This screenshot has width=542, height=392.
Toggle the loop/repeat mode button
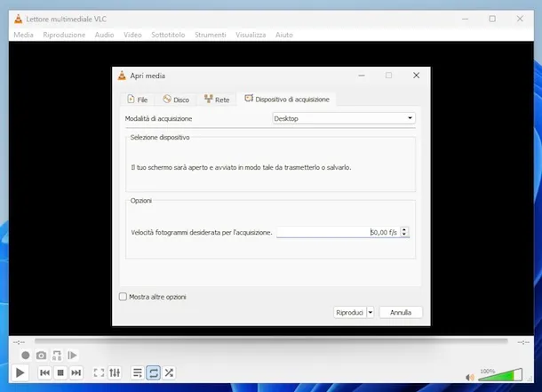pyautogui.click(x=153, y=372)
